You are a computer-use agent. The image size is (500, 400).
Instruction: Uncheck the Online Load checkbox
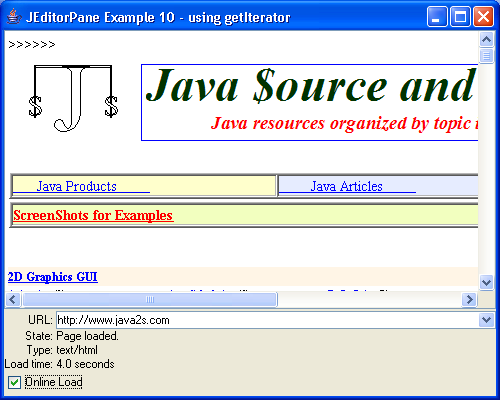[x=14, y=382]
